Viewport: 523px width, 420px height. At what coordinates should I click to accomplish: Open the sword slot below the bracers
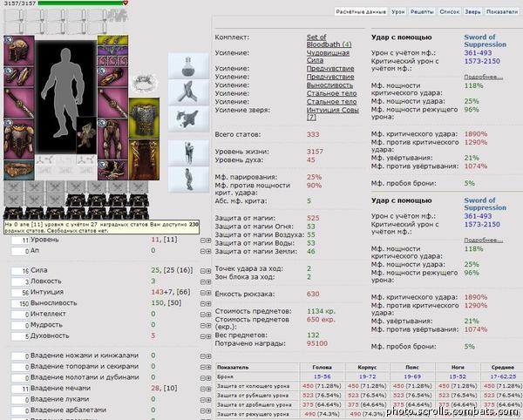point(19,103)
